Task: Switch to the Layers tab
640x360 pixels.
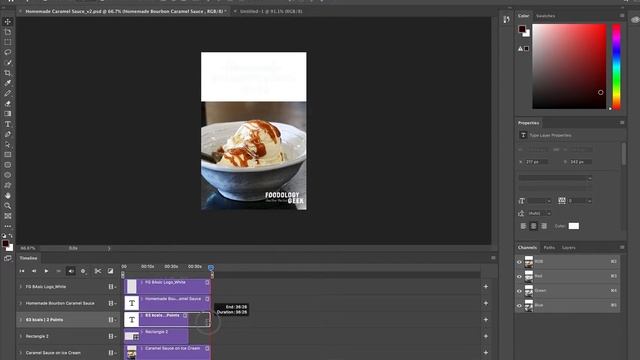Action: click(569, 248)
